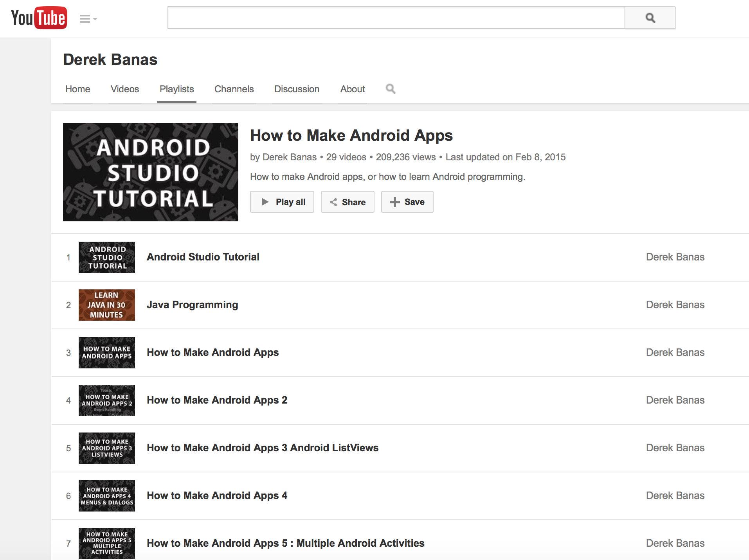Open the large Android Studio Tutorial playlist thumbnail
The image size is (749, 560).
(x=151, y=172)
